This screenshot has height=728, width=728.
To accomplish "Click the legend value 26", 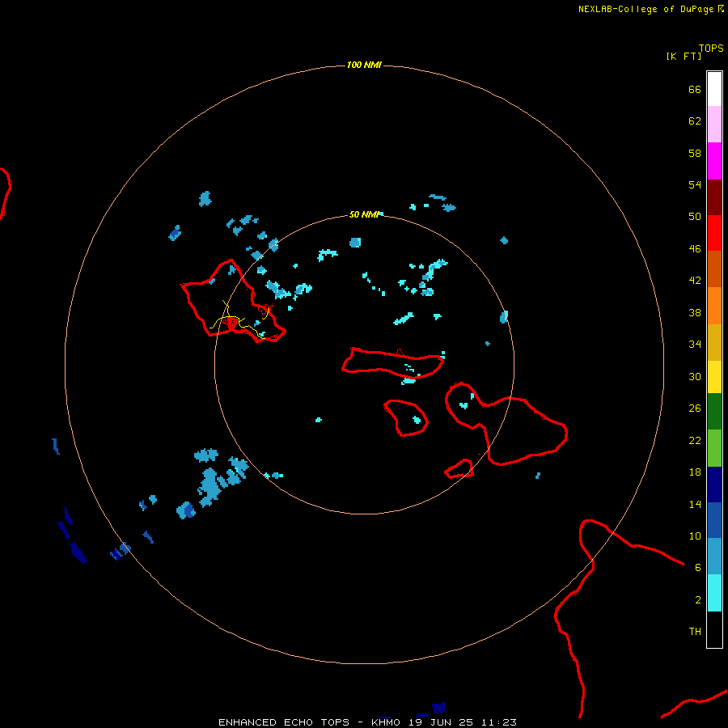I will [695, 408].
